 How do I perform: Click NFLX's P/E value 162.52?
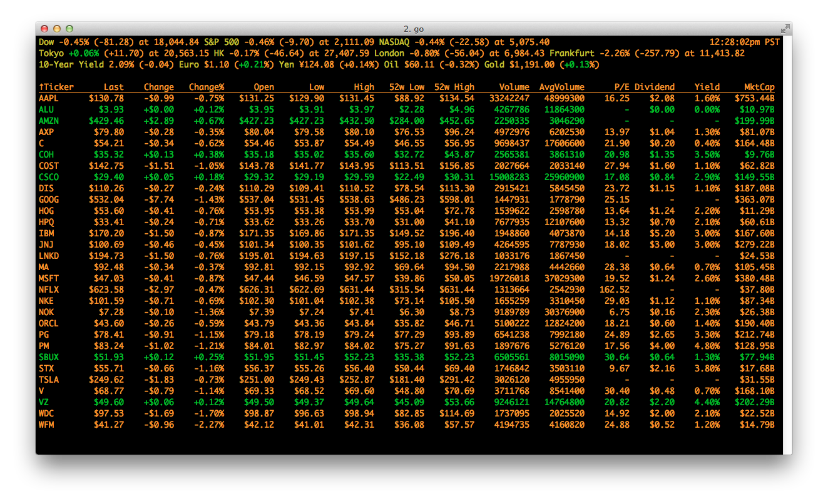pos(615,290)
